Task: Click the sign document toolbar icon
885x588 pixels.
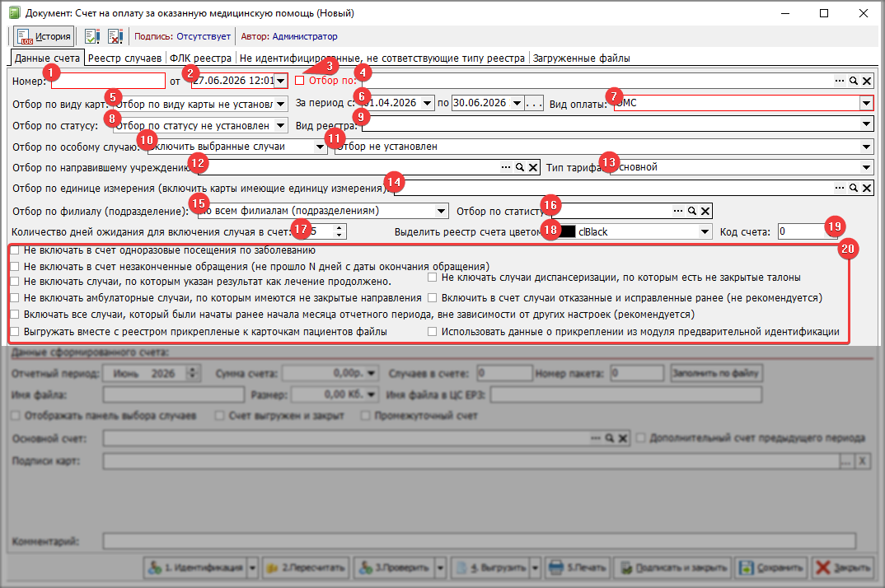Action: [x=92, y=37]
